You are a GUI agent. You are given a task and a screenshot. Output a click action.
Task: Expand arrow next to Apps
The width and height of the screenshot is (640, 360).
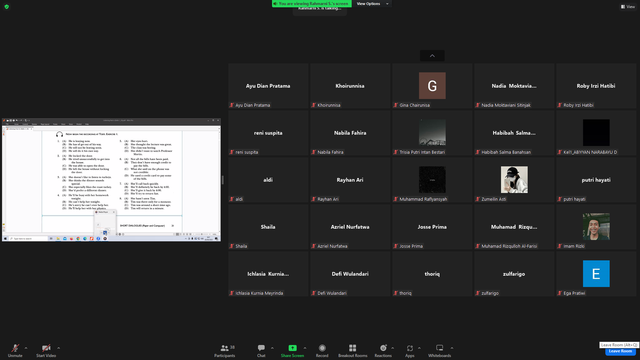coord(419,348)
